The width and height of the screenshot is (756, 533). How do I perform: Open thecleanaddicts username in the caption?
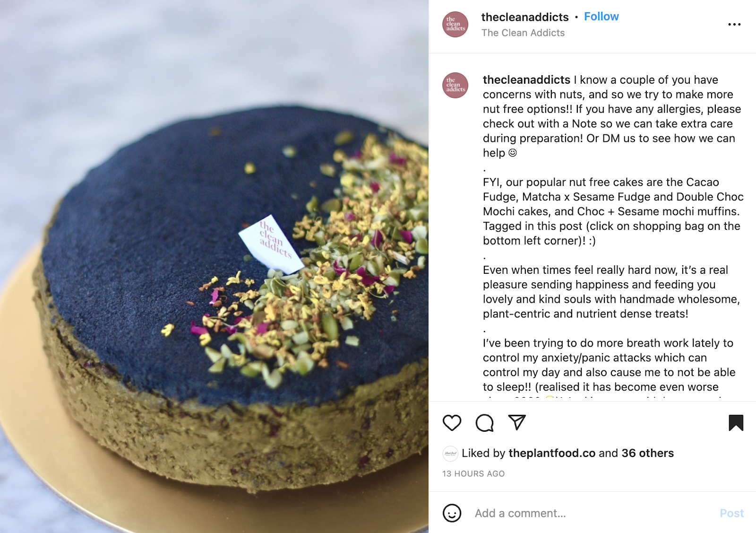526,80
